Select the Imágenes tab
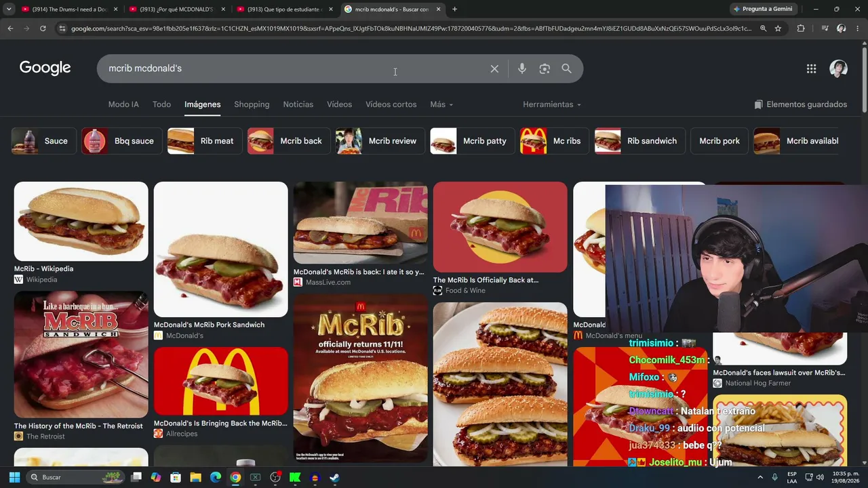 tap(203, 104)
